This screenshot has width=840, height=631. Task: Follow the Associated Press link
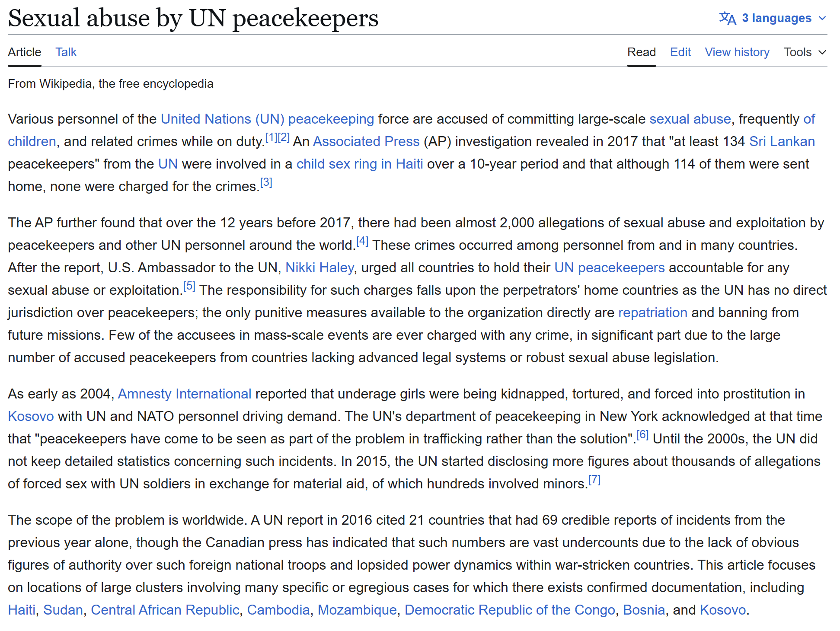[366, 141]
